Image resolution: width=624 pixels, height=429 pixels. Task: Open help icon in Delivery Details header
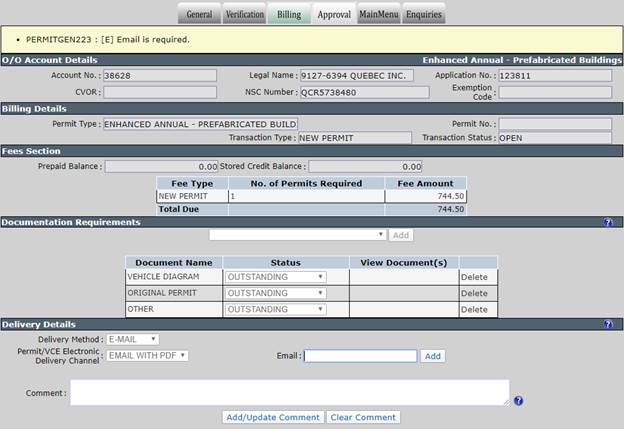pyautogui.click(x=608, y=324)
